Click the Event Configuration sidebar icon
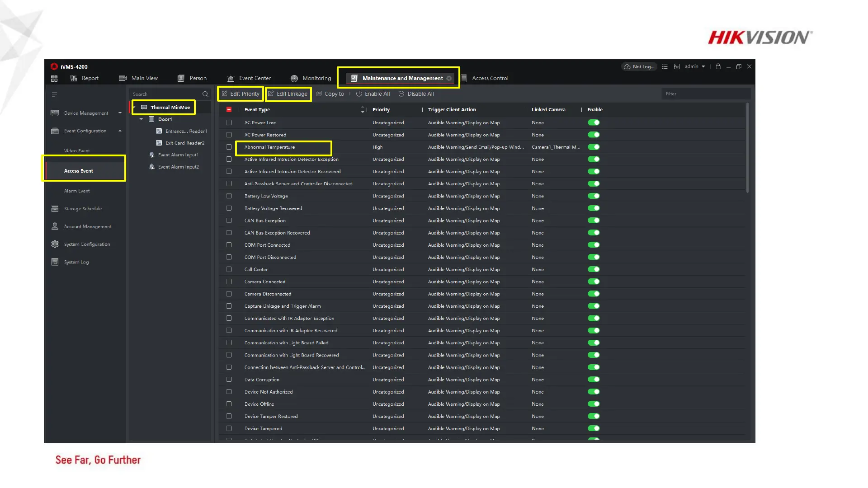The height and width of the screenshot is (488, 868). 55,131
